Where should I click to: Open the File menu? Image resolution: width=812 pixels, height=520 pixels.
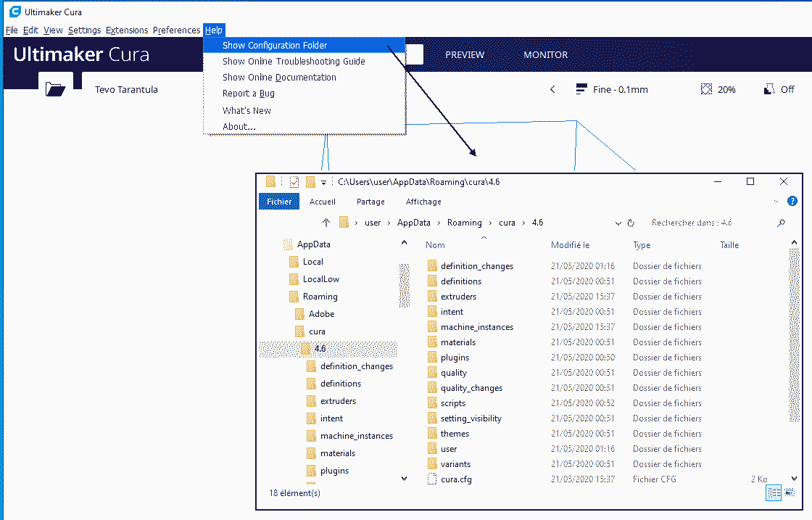(x=12, y=30)
